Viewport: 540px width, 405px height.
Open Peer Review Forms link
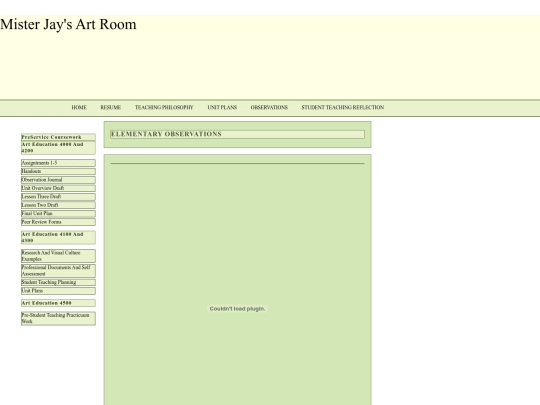58,222
